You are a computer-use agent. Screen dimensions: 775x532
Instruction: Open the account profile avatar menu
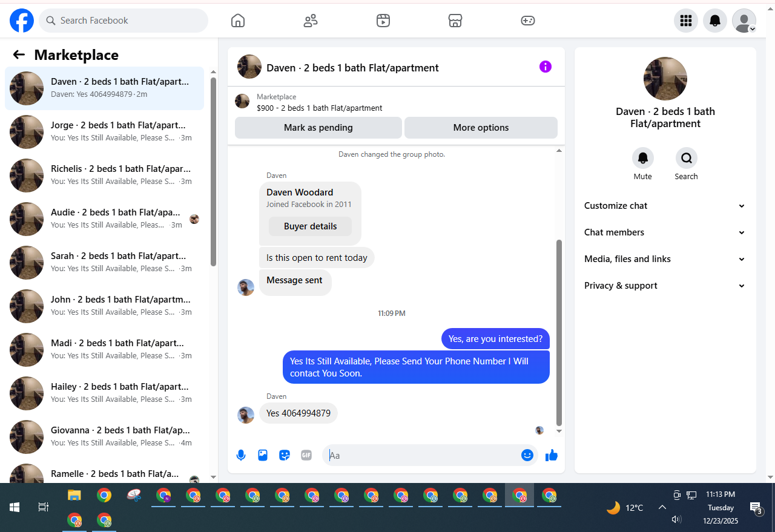[x=744, y=21]
